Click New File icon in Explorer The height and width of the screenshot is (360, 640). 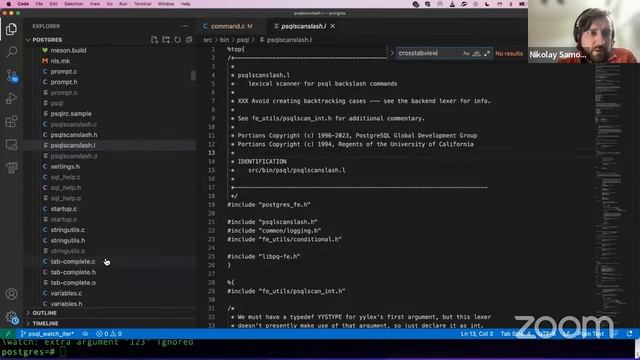click(x=154, y=40)
